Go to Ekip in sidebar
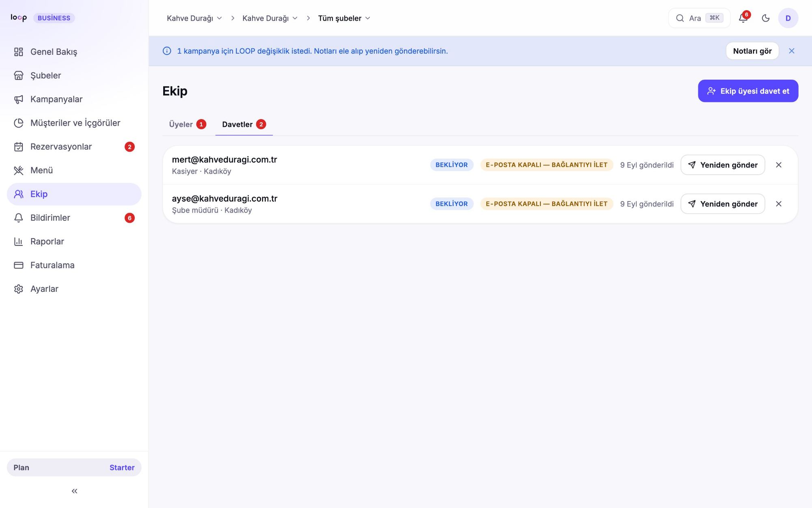Image resolution: width=812 pixels, height=508 pixels. point(74,194)
